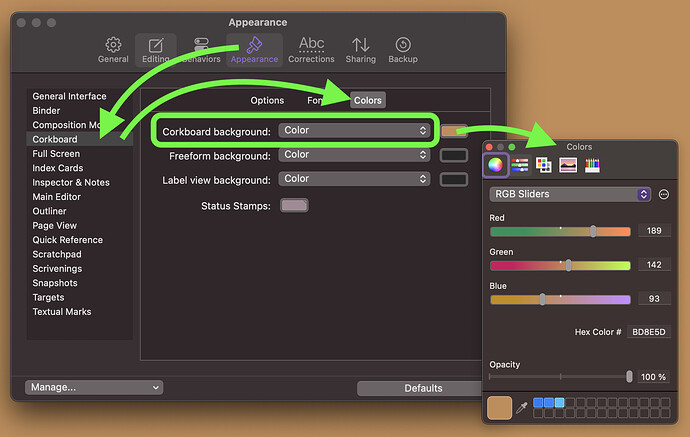Click the Label view background color swatch
The width and height of the screenshot is (690, 437).
click(x=454, y=179)
